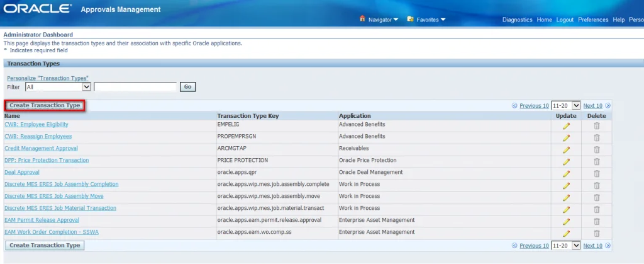Image resolution: width=644 pixels, height=264 pixels.
Task: Edit DPP: Price Protection Transaction with pencil
Action: (x=566, y=161)
